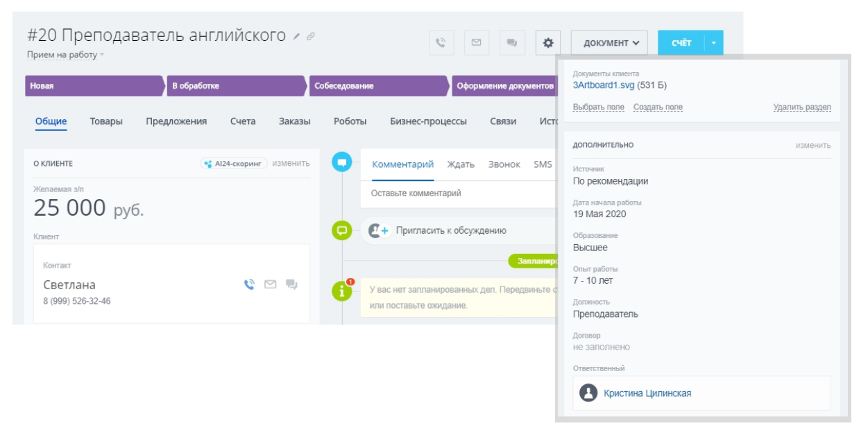Select the Новая stage
Viewport: 868px width, 439px height.
coord(95,86)
